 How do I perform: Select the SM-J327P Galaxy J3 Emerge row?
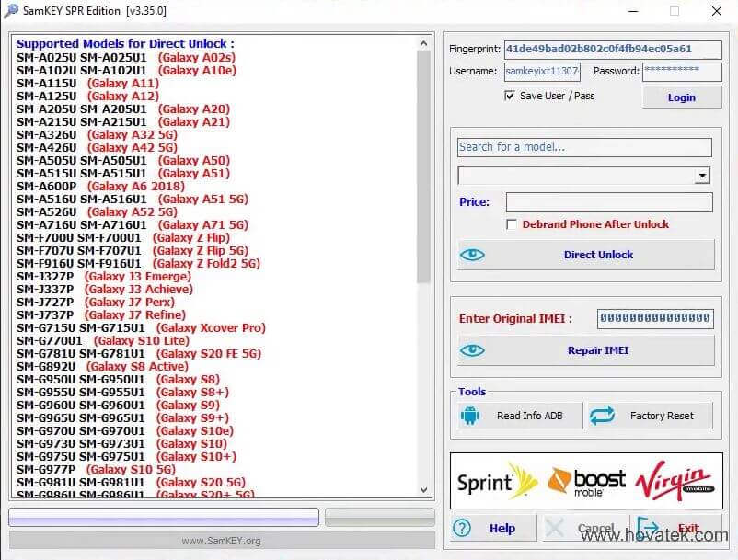(x=104, y=277)
